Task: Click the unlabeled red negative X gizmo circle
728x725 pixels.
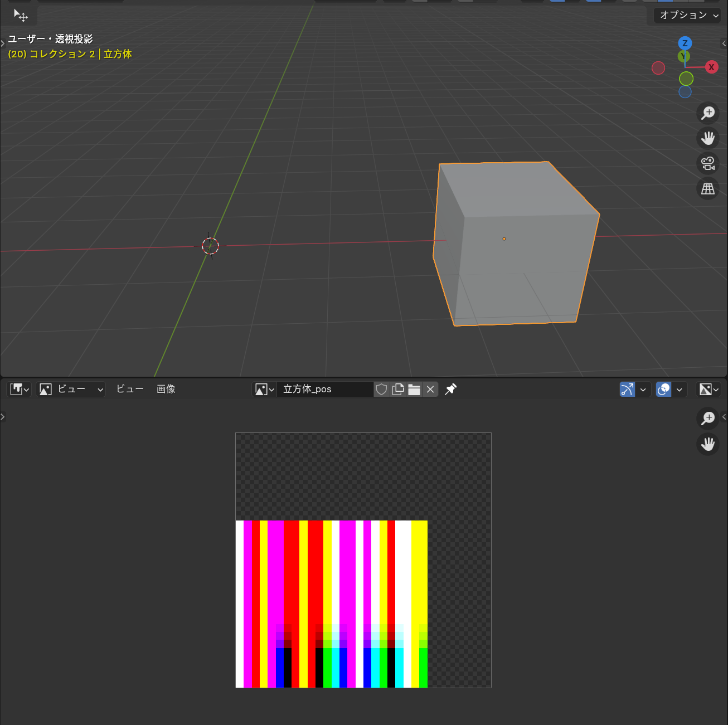Action: (658, 68)
